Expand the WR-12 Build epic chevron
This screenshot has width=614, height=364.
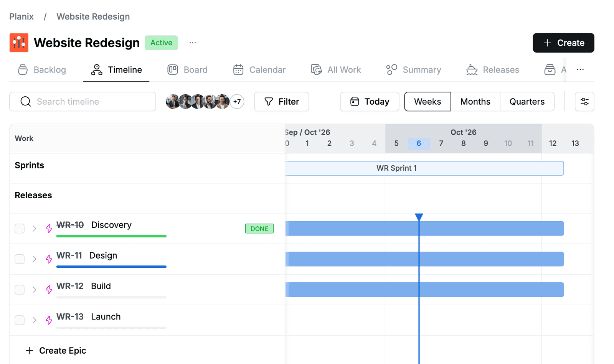[x=35, y=290]
